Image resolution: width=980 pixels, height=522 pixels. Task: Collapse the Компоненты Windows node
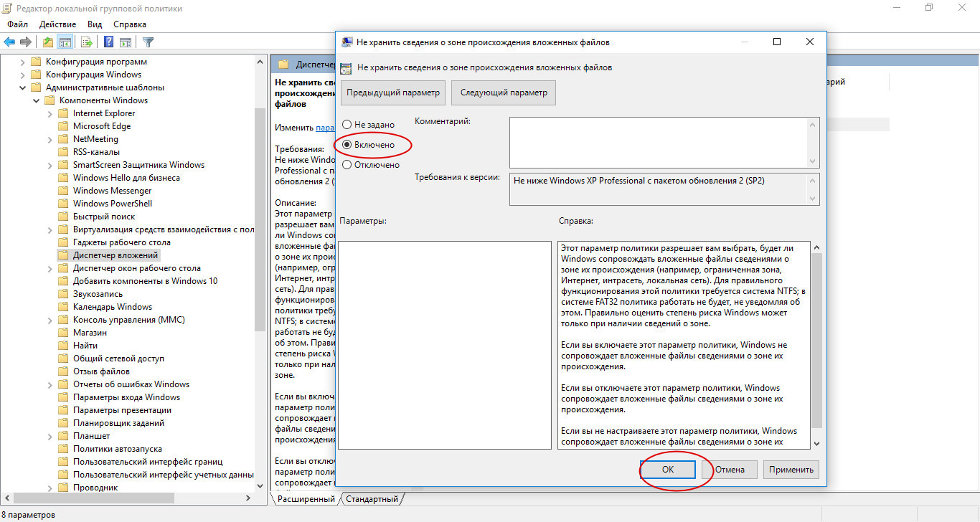coord(36,100)
